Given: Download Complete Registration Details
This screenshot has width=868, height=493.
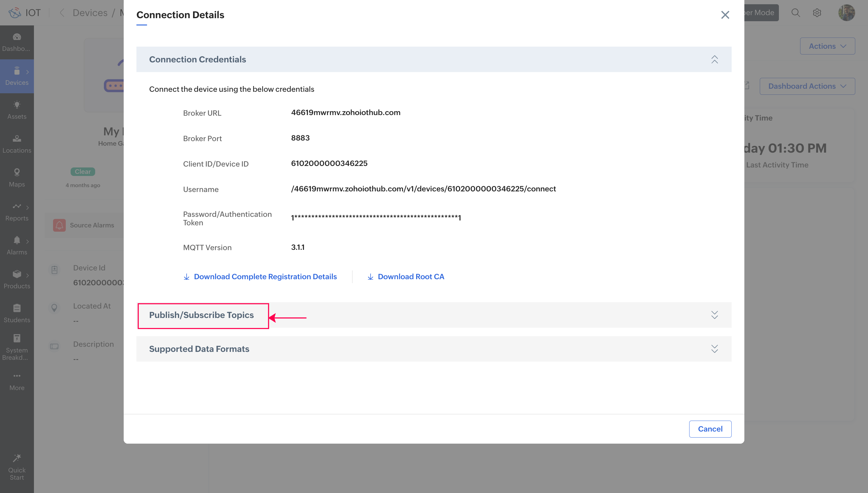Looking at the screenshot, I should tap(265, 277).
